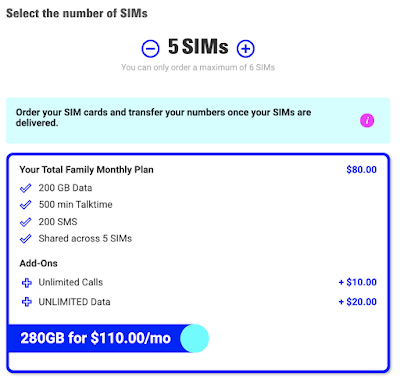This screenshot has width=400, height=380.
Task: Click the Add-Ons section heading
Action: pyautogui.click(x=38, y=263)
